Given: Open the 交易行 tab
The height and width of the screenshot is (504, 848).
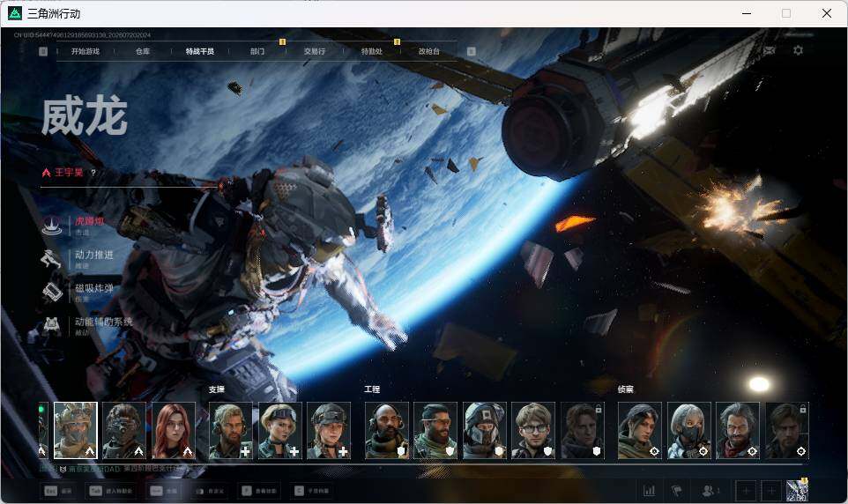Looking at the screenshot, I should 314,51.
